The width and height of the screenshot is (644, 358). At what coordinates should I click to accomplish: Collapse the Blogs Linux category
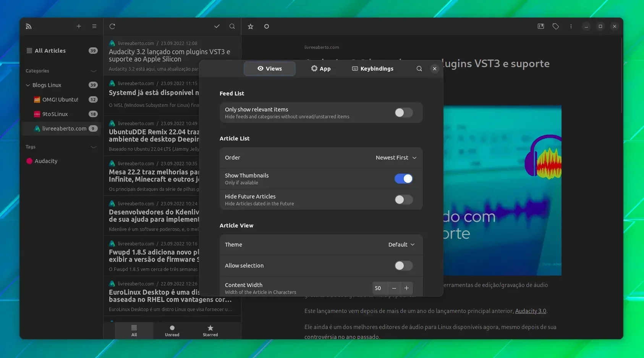click(28, 85)
